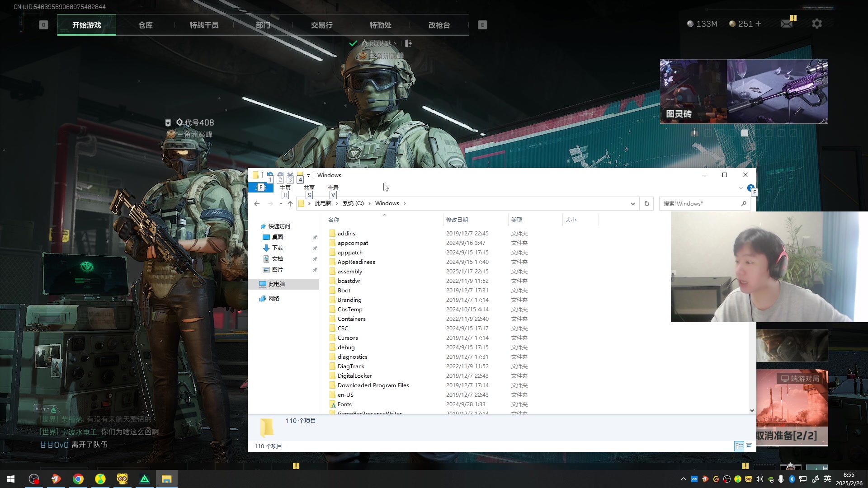Click 此电脑 in the address bar breadcrumb

[323, 203]
